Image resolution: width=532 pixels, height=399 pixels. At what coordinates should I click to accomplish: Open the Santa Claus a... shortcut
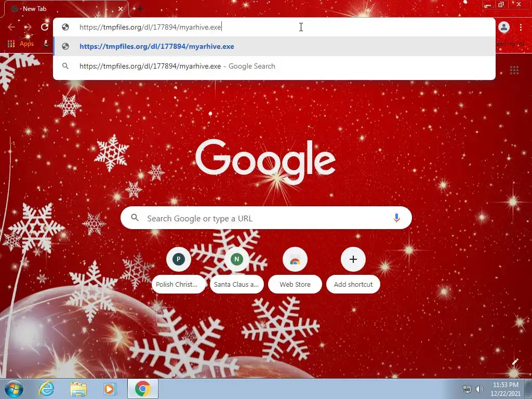(x=236, y=270)
